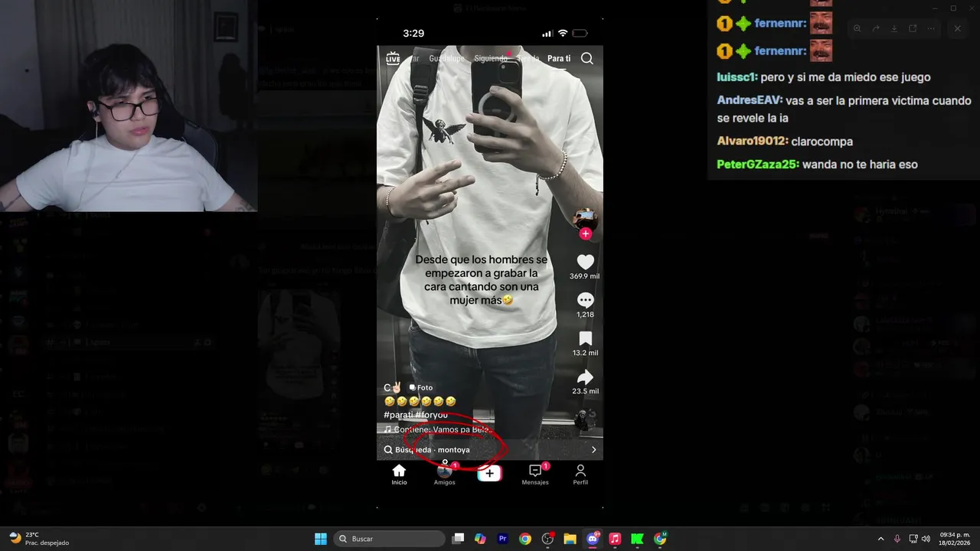The height and width of the screenshot is (551, 980).
Task: Forward the image with the arrow icon
Action: 876,28
